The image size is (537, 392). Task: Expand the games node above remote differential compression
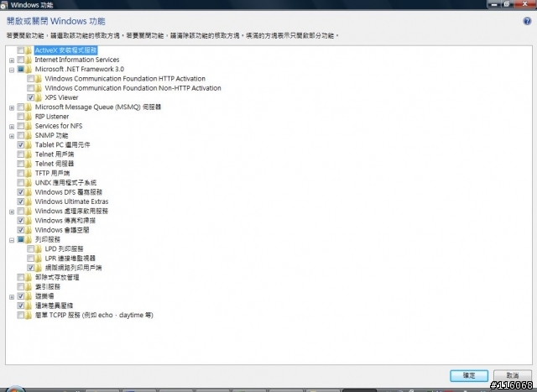[12, 297]
